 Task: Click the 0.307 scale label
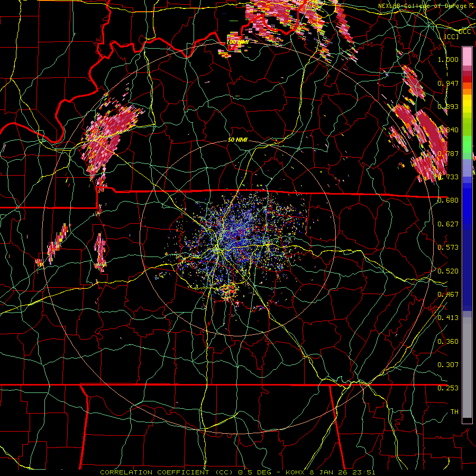tap(448, 364)
